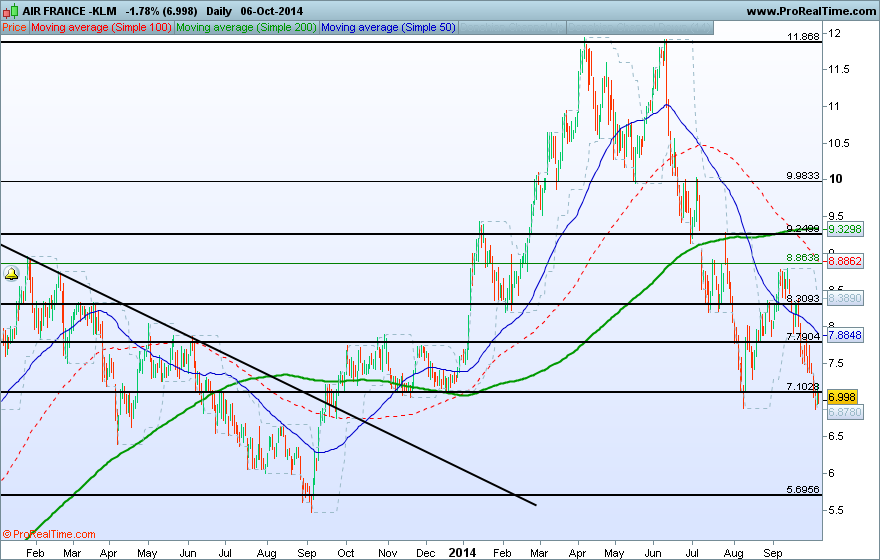Viewport: 880px width, 560px height.
Task: Click the 06-Oct-2014 date in the header
Action: [272, 11]
